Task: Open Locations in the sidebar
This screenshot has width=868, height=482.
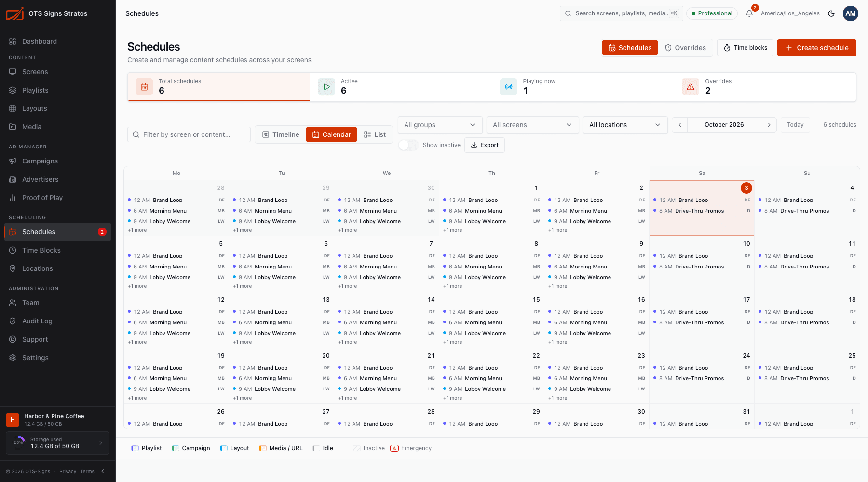Action: point(58,268)
